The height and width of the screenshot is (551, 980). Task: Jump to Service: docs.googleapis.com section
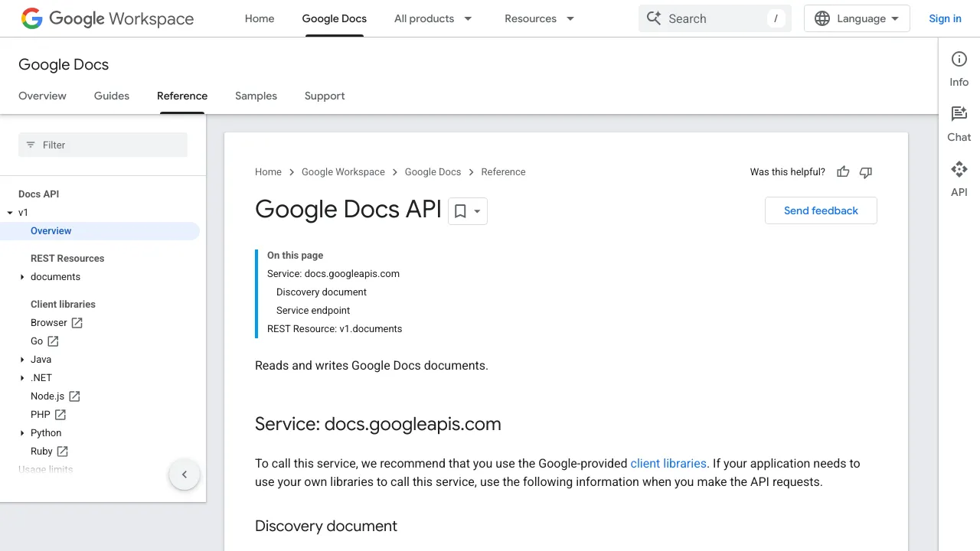(333, 274)
